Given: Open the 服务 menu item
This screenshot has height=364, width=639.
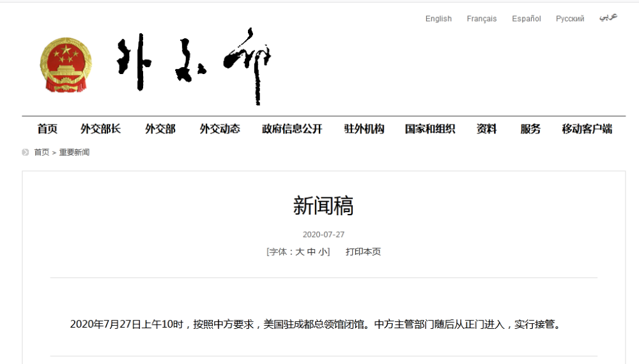Looking at the screenshot, I should (530, 129).
